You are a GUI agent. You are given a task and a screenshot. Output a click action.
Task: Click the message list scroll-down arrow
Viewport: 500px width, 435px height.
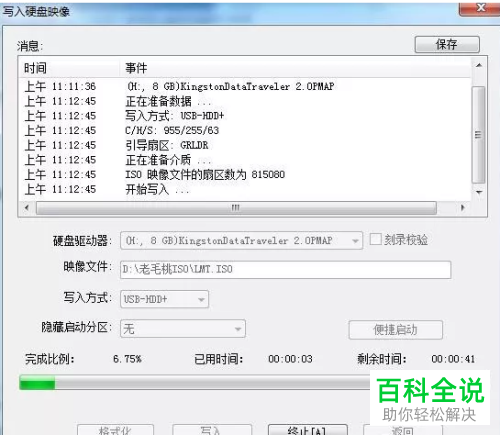click(x=479, y=192)
